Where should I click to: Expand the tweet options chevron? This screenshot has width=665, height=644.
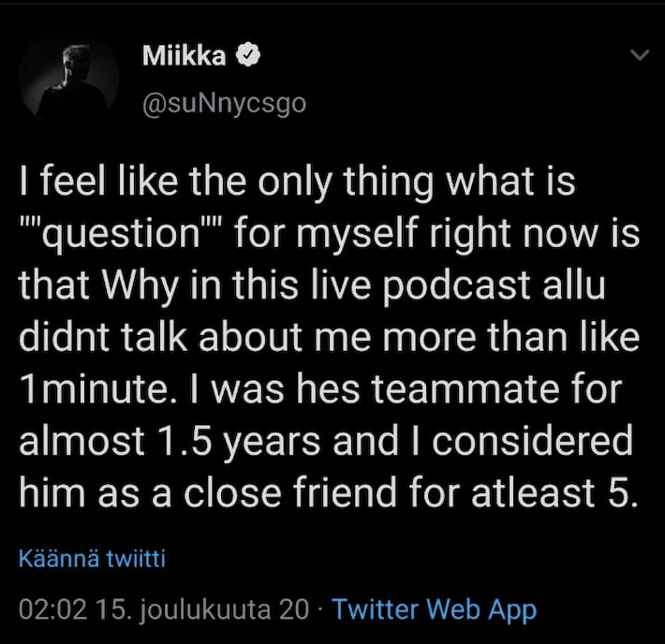(640, 55)
